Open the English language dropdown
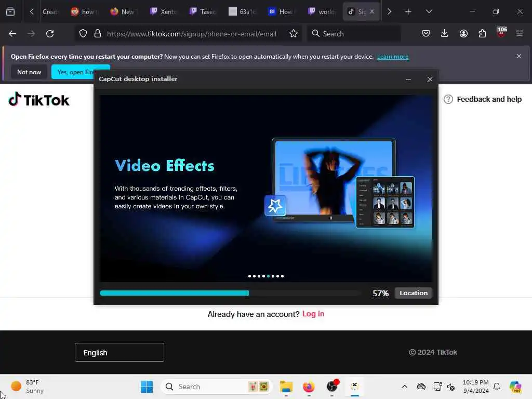 (x=119, y=352)
